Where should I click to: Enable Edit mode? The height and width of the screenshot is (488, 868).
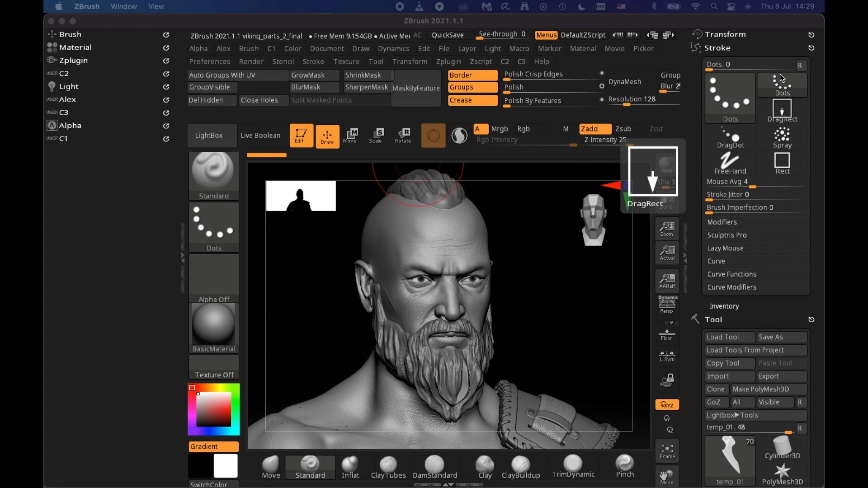click(301, 135)
